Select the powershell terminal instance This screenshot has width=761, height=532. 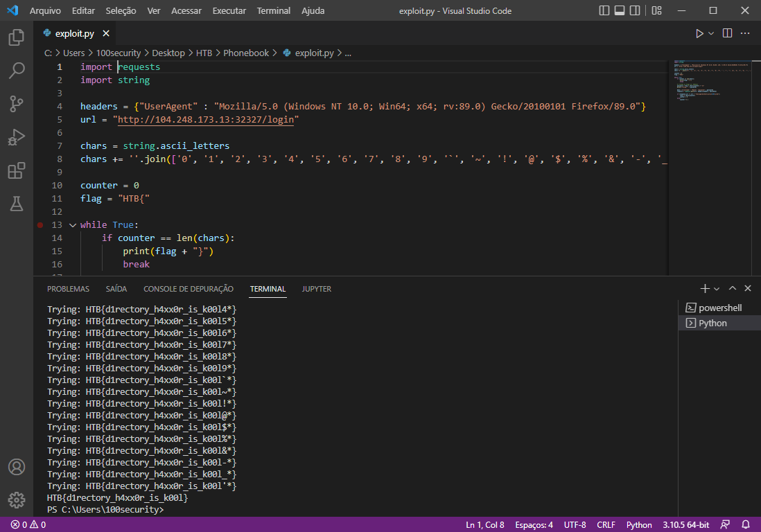click(719, 308)
